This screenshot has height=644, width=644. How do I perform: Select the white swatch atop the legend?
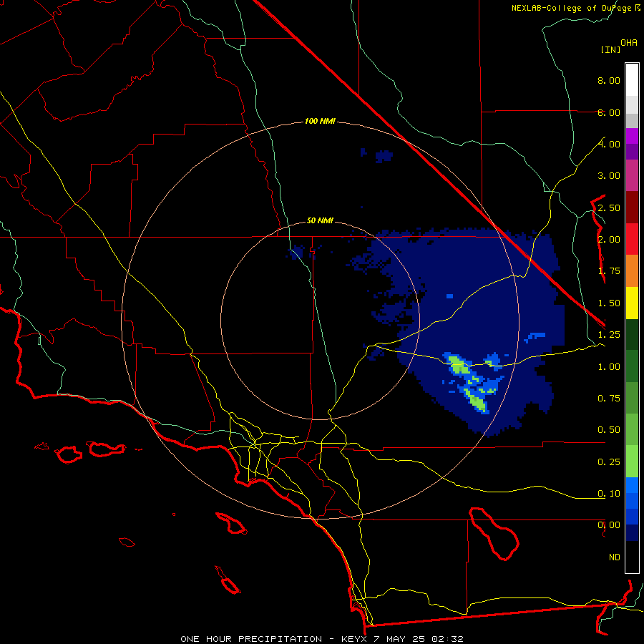(x=632, y=80)
